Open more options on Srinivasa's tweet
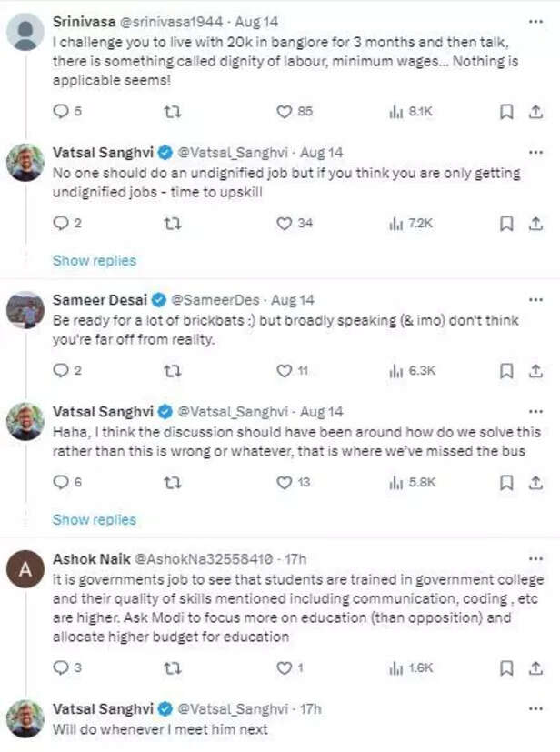560x752 pixels. pyautogui.click(x=536, y=19)
